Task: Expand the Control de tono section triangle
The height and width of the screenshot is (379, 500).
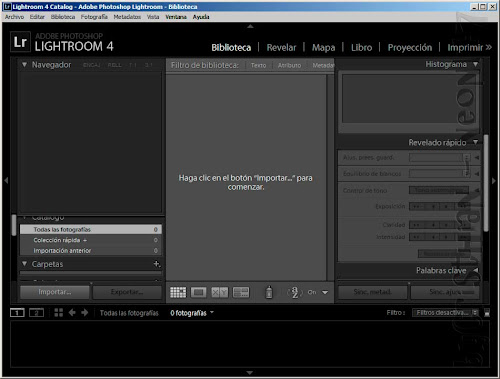Action: (477, 190)
